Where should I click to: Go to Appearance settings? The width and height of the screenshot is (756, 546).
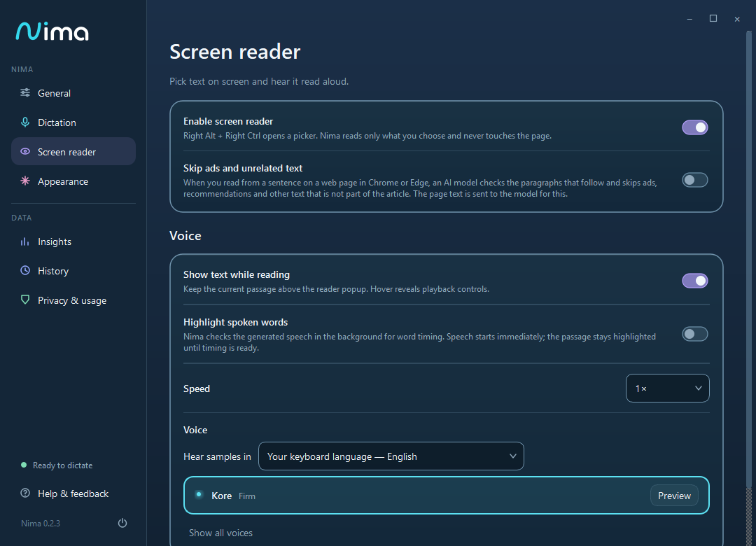click(x=73, y=181)
